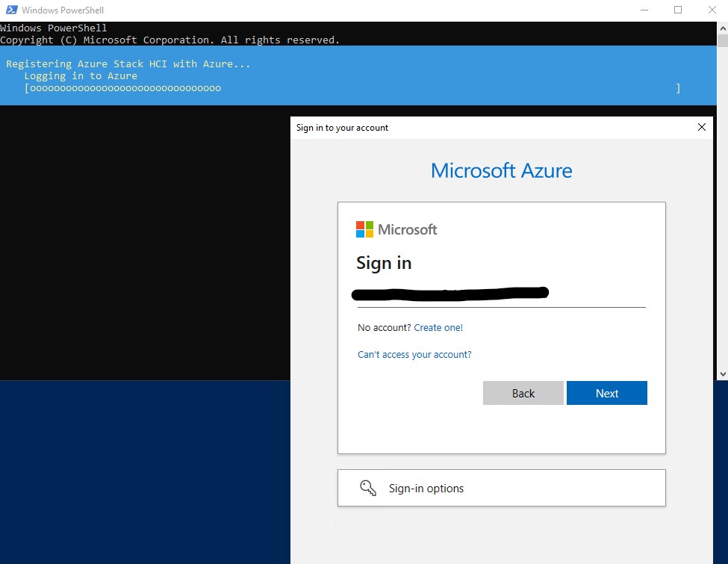
Task: Open the Can't access your account? link
Action: click(x=414, y=354)
